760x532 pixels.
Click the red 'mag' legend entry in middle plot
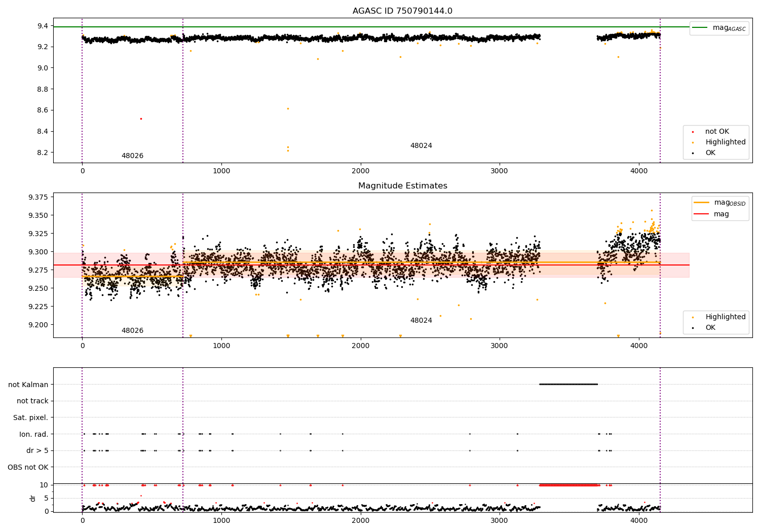712,214
